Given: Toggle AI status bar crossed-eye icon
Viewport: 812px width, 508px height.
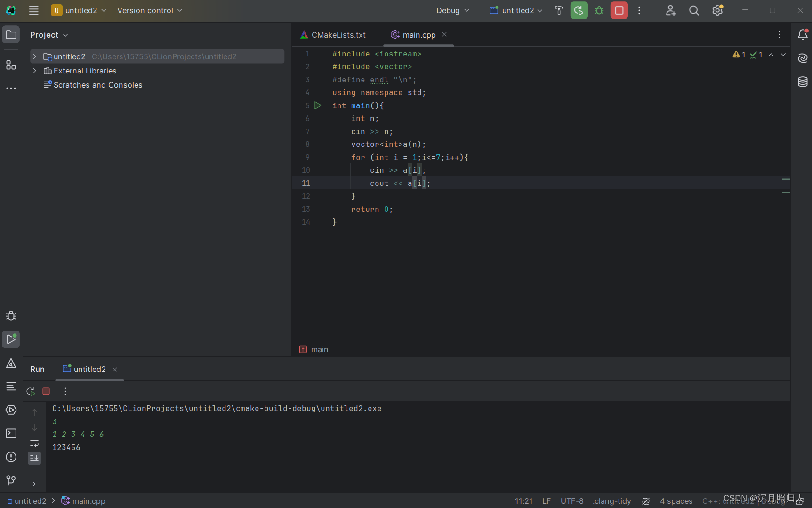Looking at the screenshot, I should (x=646, y=501).
